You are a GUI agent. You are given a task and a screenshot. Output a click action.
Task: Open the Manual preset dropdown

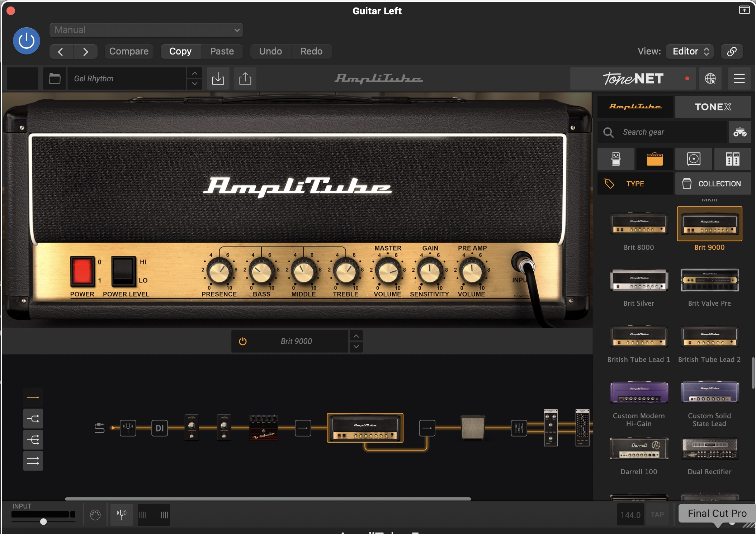(x=146, y=30)
